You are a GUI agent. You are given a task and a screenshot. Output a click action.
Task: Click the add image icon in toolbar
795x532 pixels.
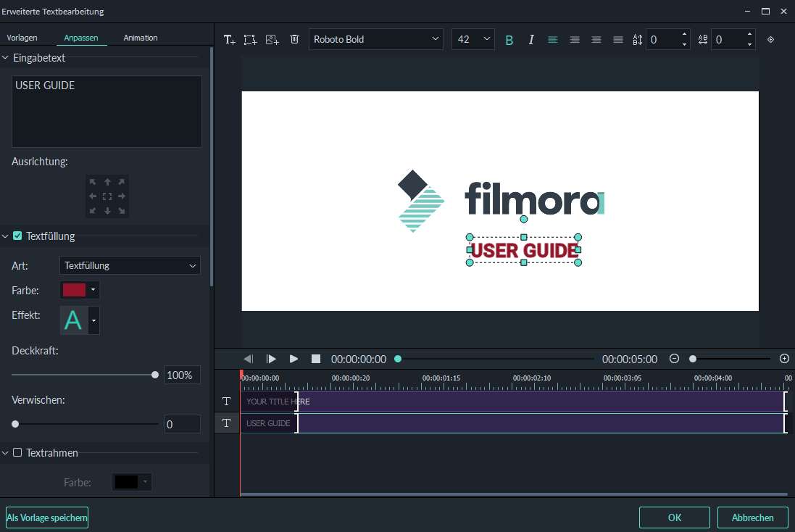coord(272,39)
